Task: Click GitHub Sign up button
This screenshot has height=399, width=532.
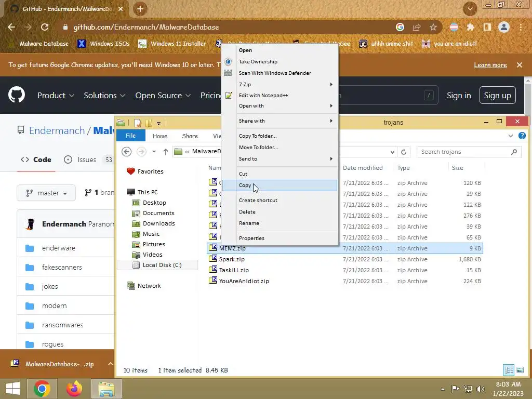Action: point(497,96)
